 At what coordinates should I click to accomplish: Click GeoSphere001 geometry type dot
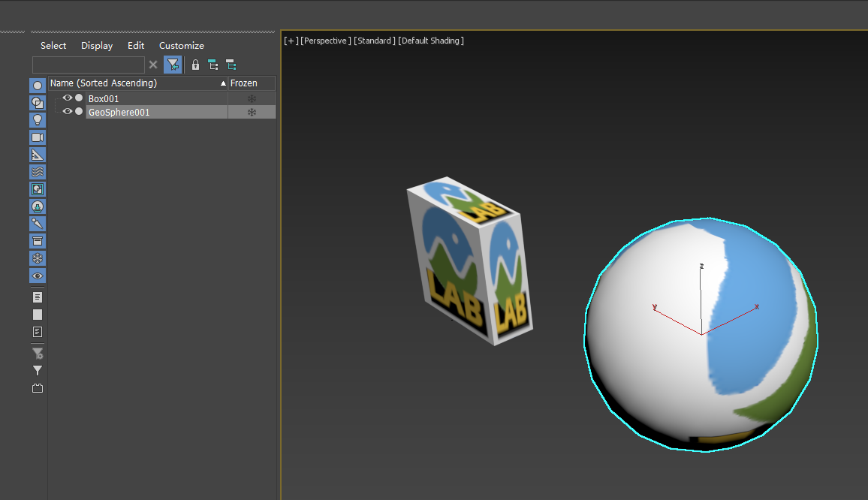pos(79,111)
